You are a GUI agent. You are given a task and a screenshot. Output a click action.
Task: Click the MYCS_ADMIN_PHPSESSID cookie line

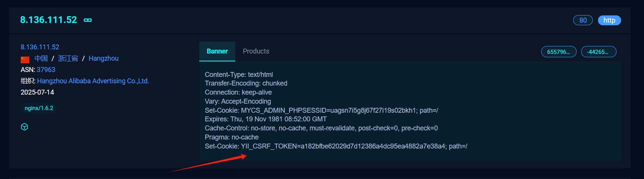tap(321, 110)
